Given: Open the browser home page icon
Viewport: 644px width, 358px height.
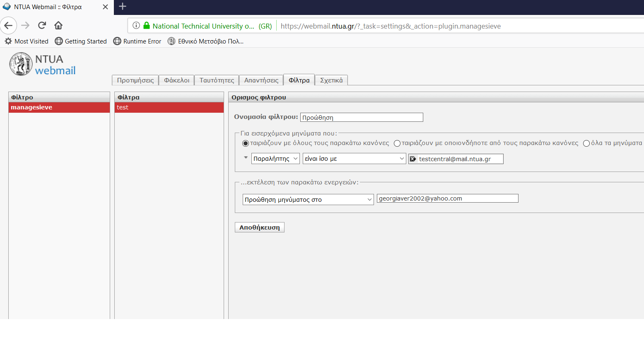Looking at the screenshot, I should [58, 25].
